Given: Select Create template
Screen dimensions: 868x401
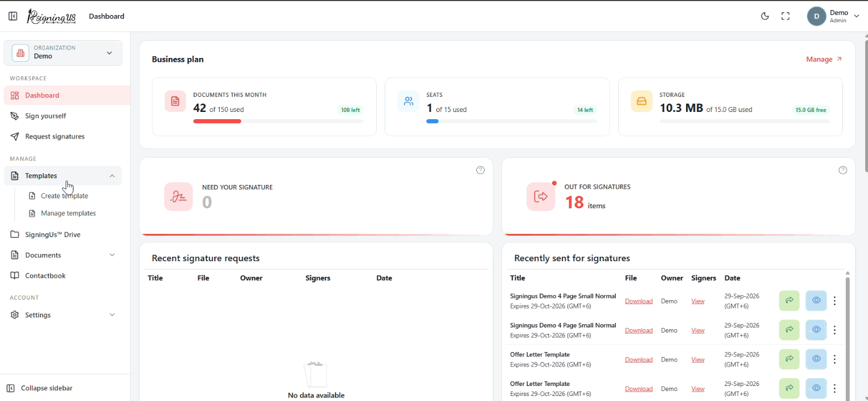Looking at the screenshot, I should coord(65,196).
